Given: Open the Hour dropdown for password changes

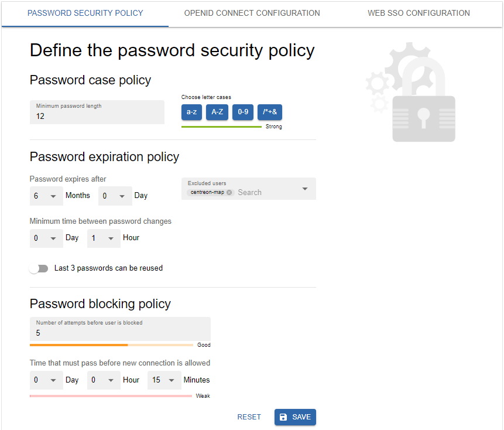Looking at the screenshot, I should [104, 238].
